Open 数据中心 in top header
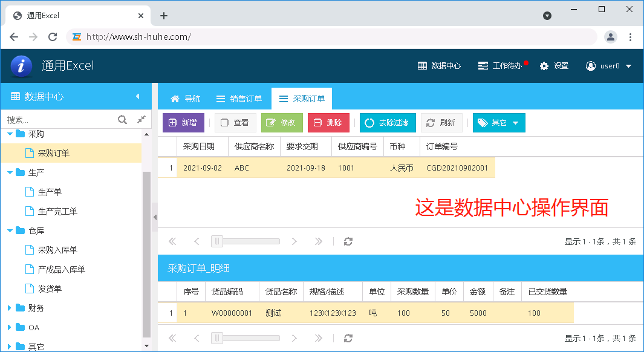 pyautogui.click(x=439, y=66)
